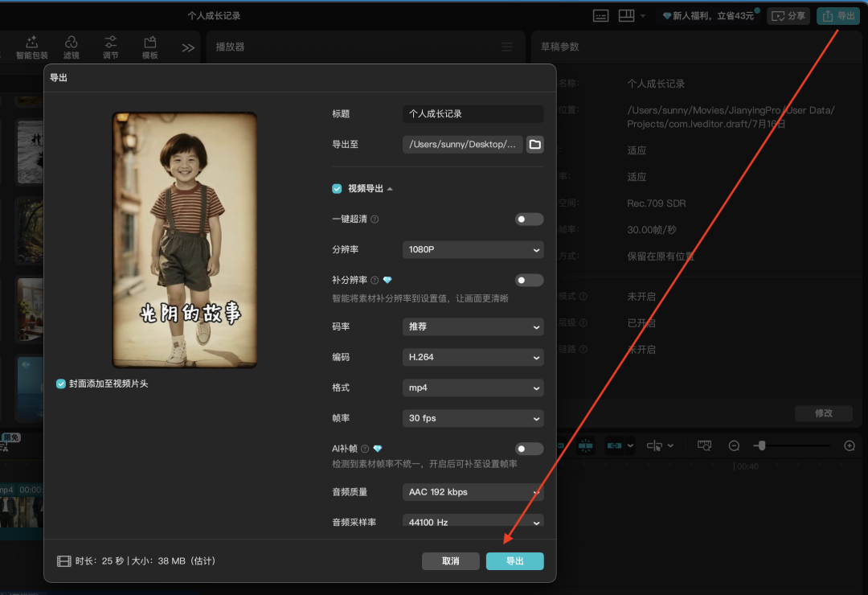
Task: Open the 编码 H.264 dropdown
Action: click(473, 357)
